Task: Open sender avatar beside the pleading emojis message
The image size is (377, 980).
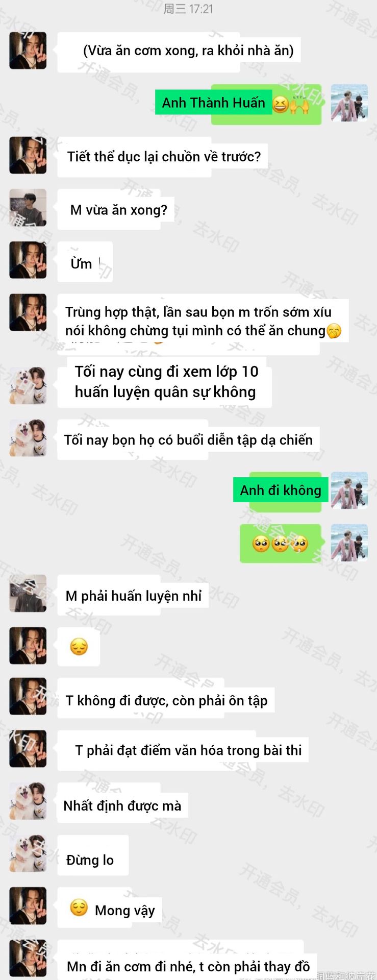Action: click(x=349, y=543)
